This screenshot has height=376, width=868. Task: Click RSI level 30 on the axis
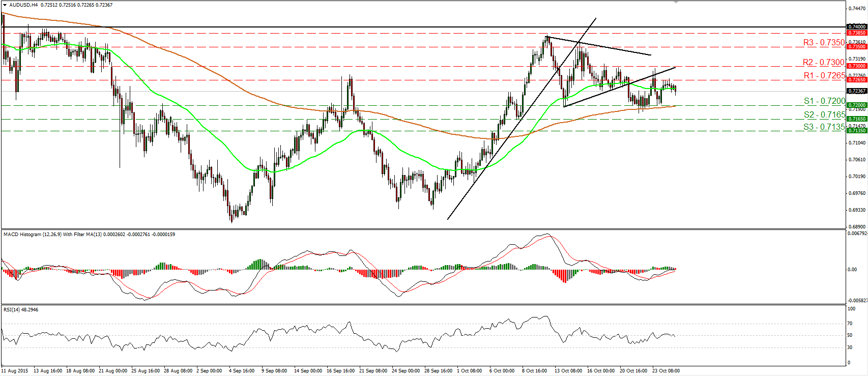coord(850,348)
